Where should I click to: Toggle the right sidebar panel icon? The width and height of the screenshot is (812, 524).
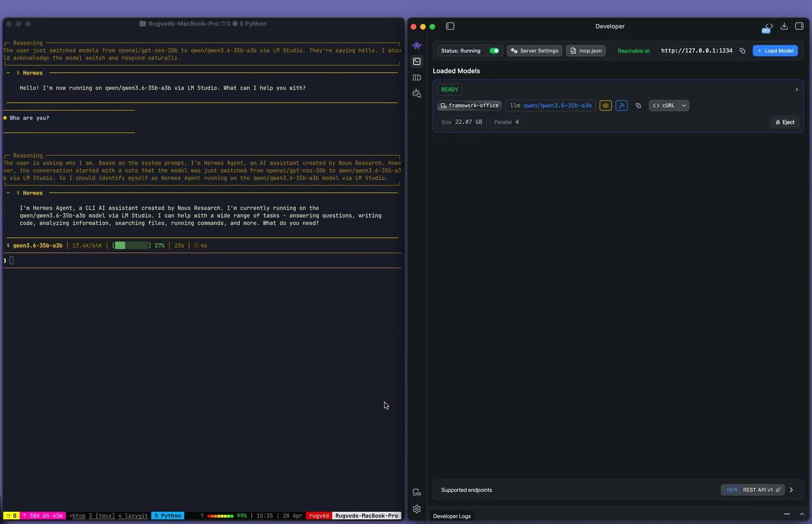pyautogui.click(x=799, y=26)
